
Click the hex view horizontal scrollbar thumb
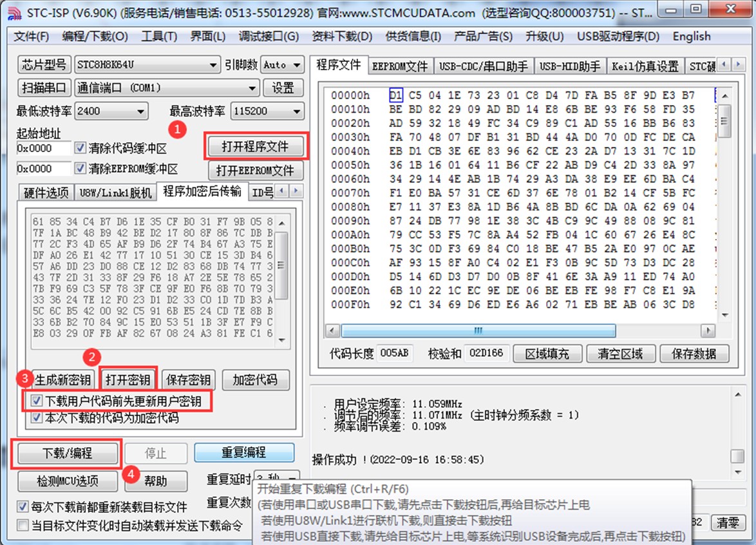point(478,331)
